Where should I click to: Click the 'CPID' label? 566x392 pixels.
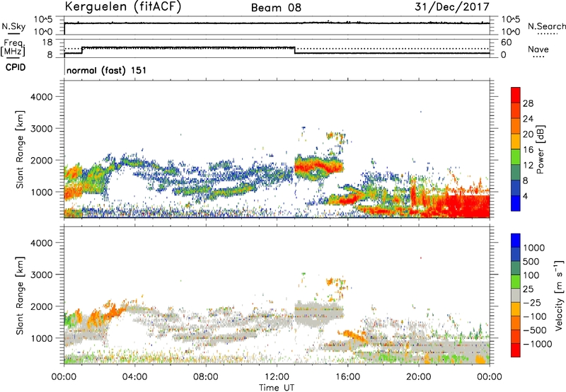click(16, 67)
